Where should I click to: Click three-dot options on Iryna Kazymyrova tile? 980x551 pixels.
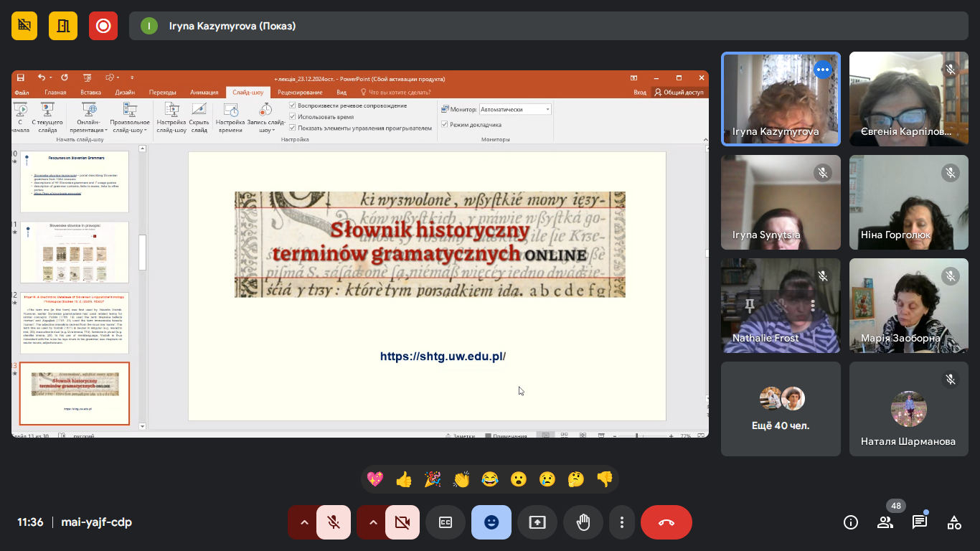pos(822,70)
